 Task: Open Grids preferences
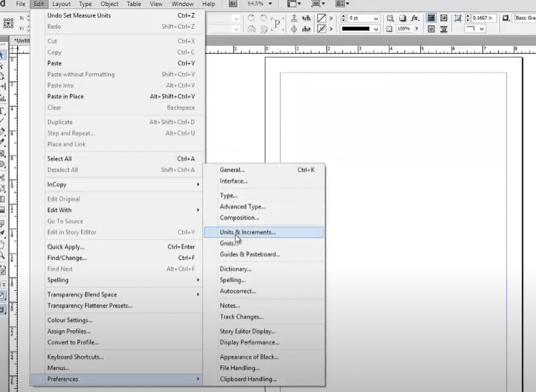point(264,243)
